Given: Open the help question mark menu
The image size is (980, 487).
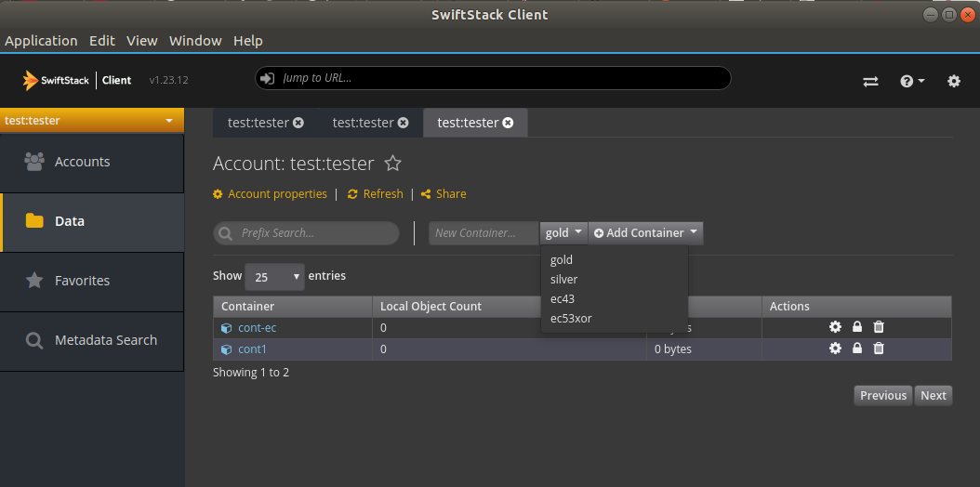Looking at the screenshot, I should 912,81.
